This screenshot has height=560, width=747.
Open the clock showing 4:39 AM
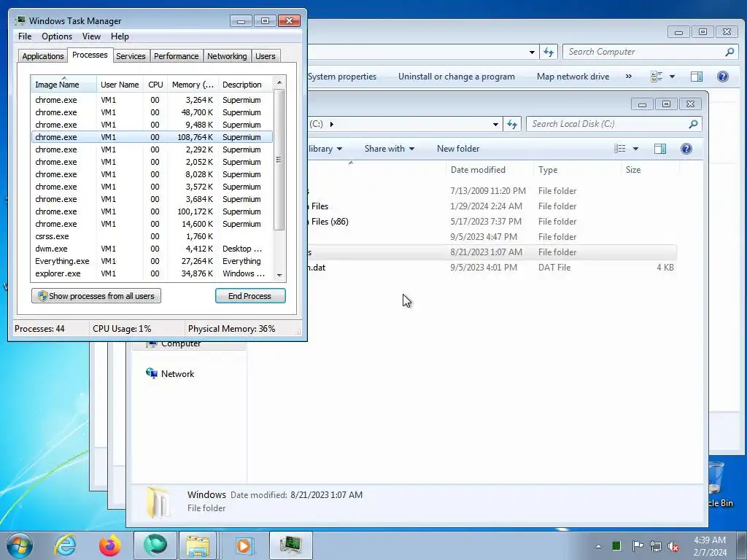[x=709, y=545]
